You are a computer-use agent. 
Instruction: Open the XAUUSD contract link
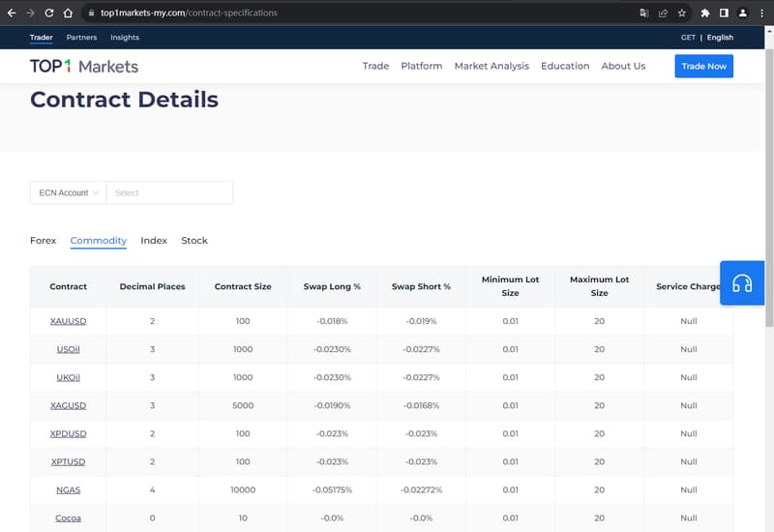pos(68,321)
